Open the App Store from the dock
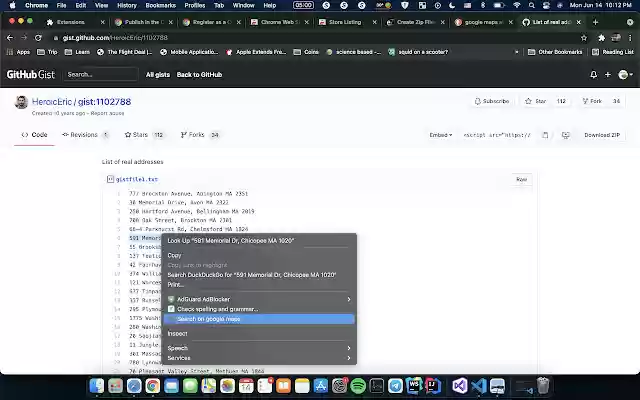 pos(320,386)
